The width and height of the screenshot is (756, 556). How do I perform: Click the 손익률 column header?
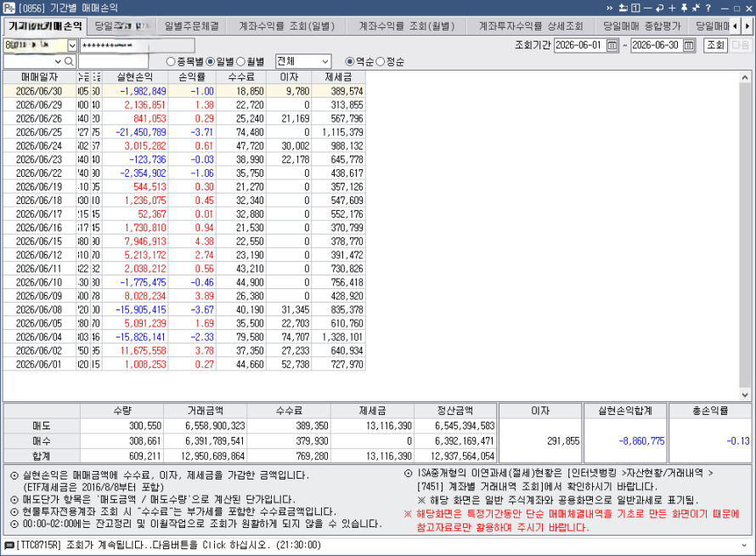[192, 77]
